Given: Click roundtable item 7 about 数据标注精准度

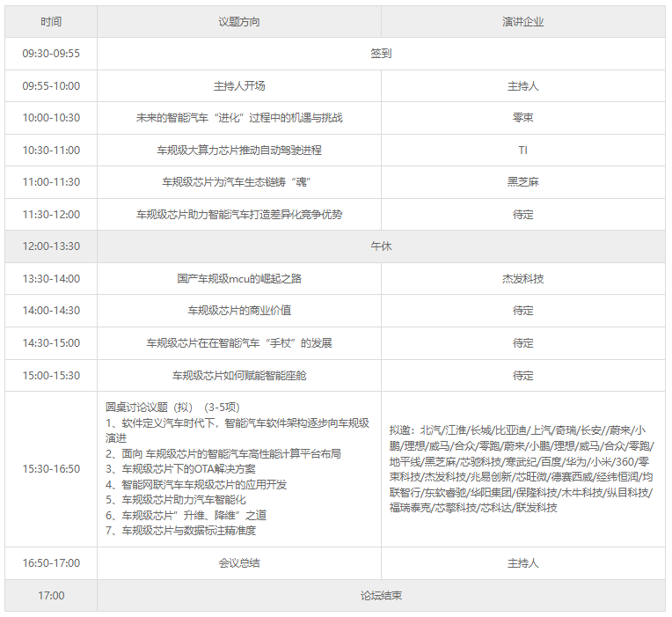Looking at the screenshot, I should 180,531.
